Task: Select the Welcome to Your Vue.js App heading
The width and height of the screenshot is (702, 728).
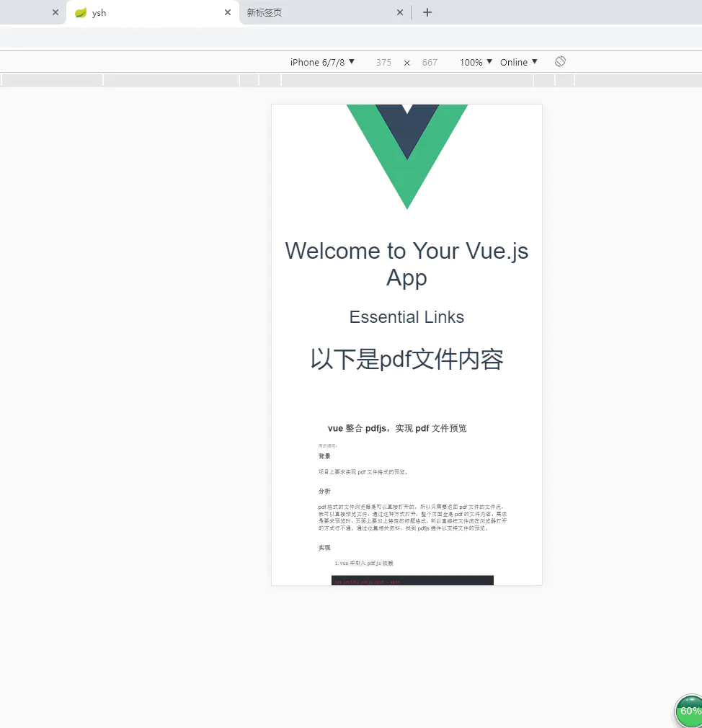Action: (406, 265)
